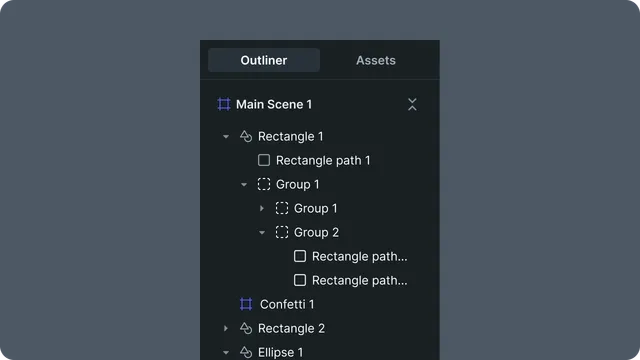Viewport: 640px width, 360px height.
Task: Select the Confetti 1 layer name
Action: click(x=287, y=304)
